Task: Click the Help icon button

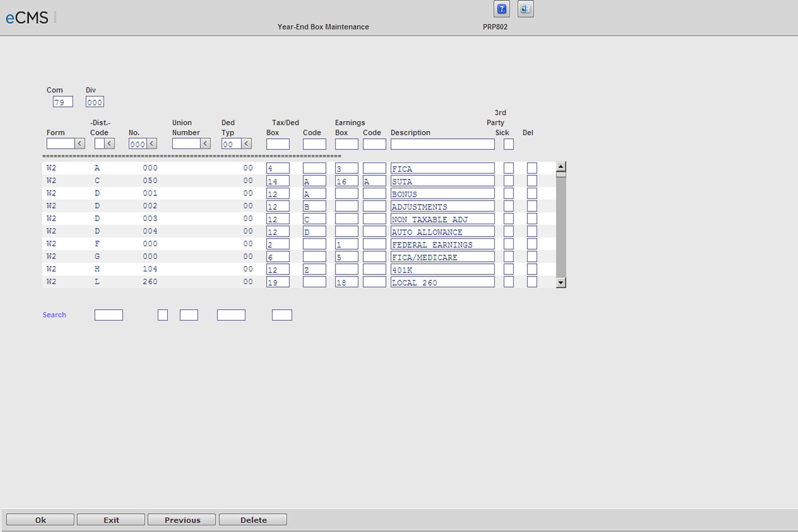Action: (x=502, y=9)
